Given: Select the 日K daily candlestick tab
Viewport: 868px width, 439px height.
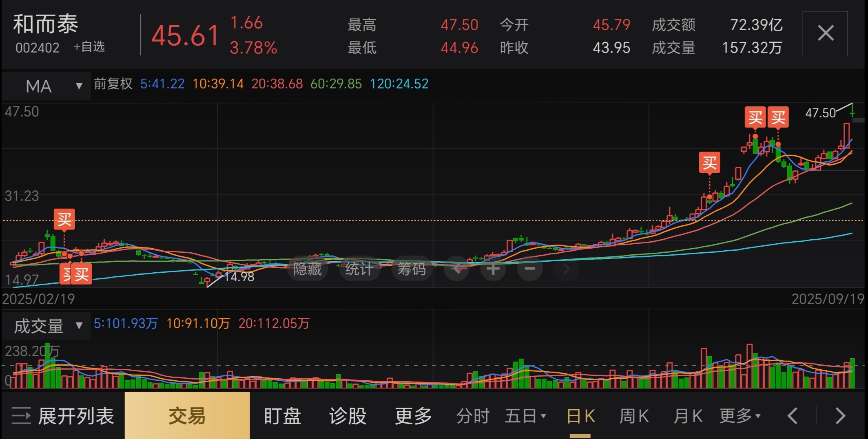Looking at the screenshot, I should 580,416.
